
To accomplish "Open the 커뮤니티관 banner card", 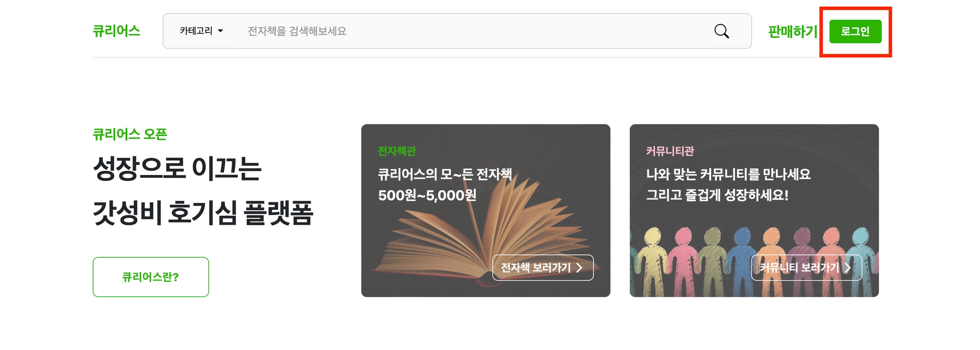I will click(x=754, y=210).
